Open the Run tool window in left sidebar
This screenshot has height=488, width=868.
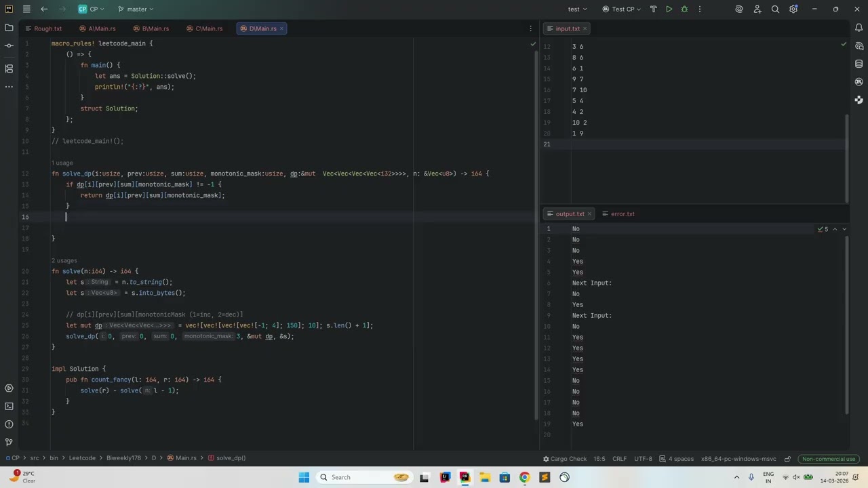click(x=9, y=388)
